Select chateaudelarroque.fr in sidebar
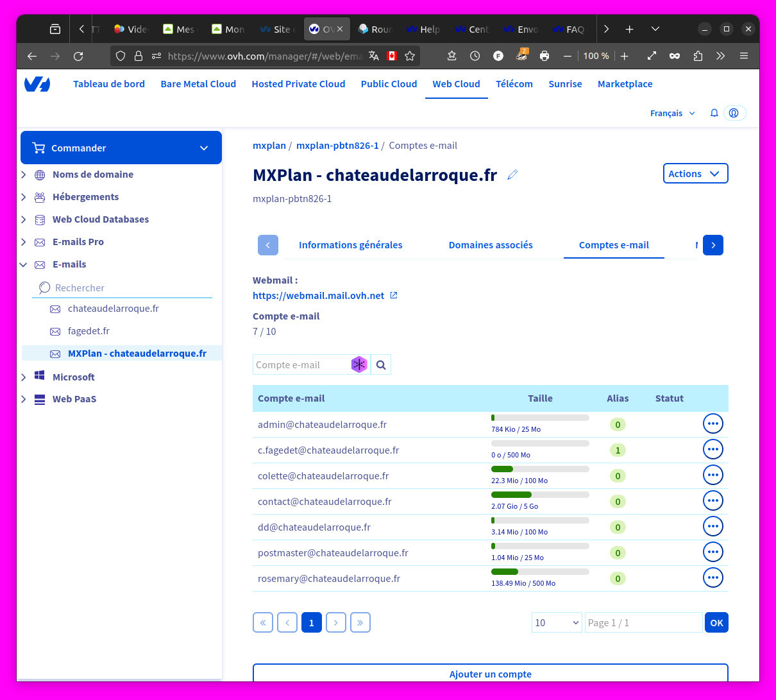776x700 pixels. tap(114, 309)
